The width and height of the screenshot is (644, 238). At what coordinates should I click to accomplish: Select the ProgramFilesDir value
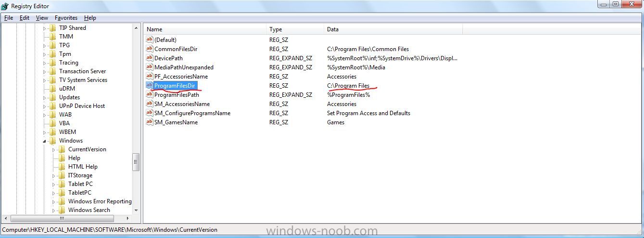point(174,86)
